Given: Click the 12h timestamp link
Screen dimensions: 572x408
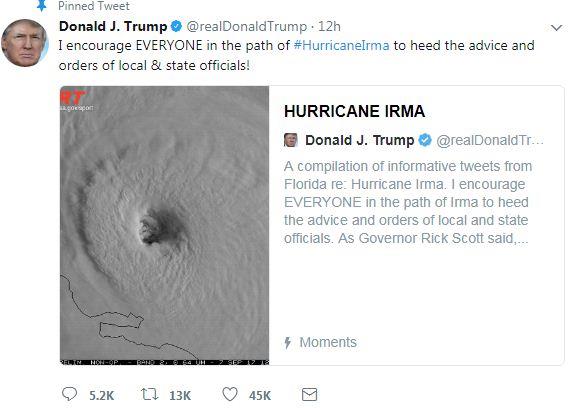Looking at the screenshot, I should [329, 27].
